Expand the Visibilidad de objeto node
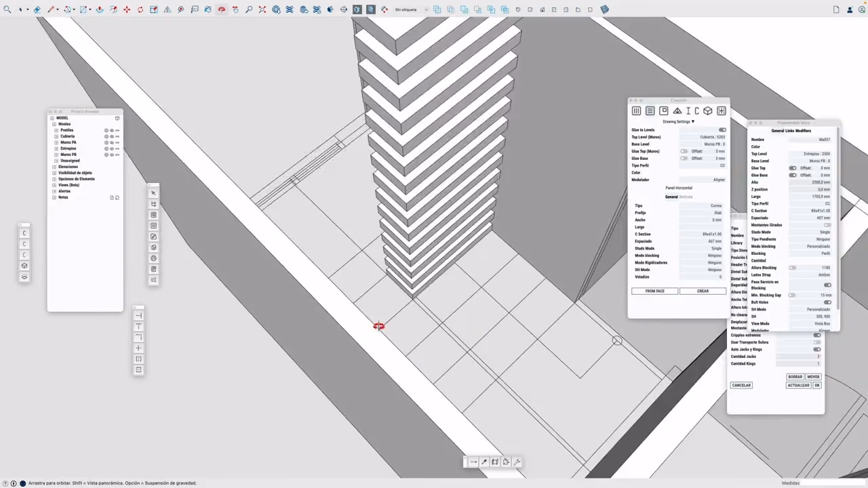 pyautogui.click(x=53, y=173)
